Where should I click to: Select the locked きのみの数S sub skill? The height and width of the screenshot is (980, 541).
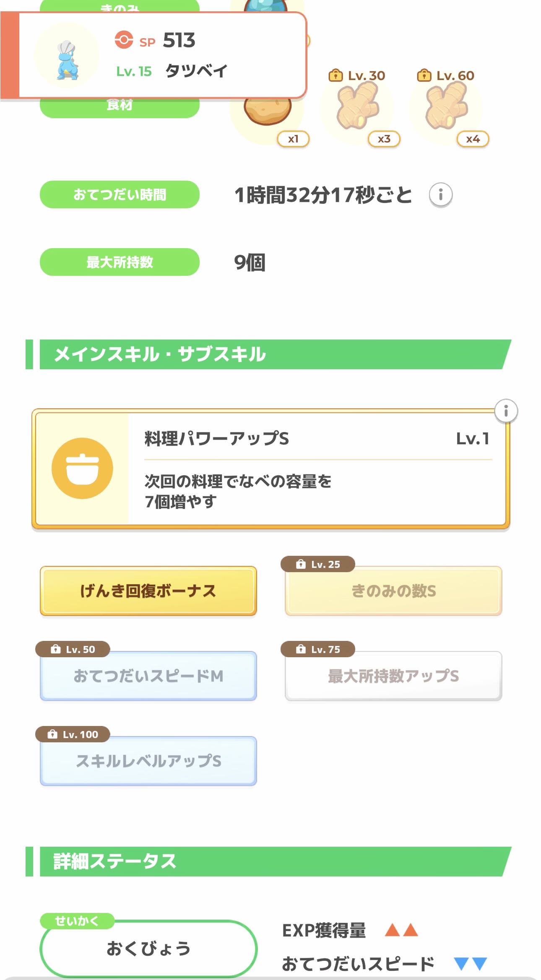[393, 591]
